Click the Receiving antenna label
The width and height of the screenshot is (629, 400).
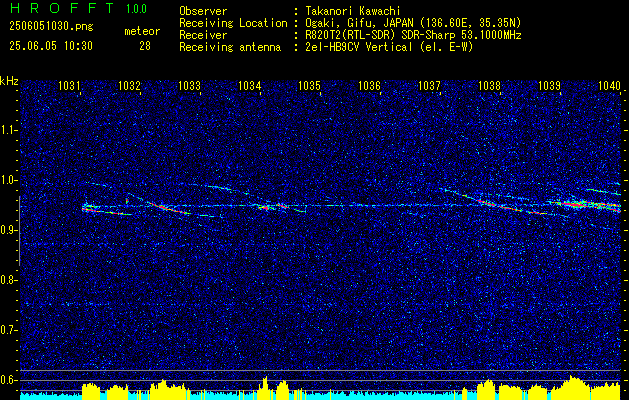point(230,47)
